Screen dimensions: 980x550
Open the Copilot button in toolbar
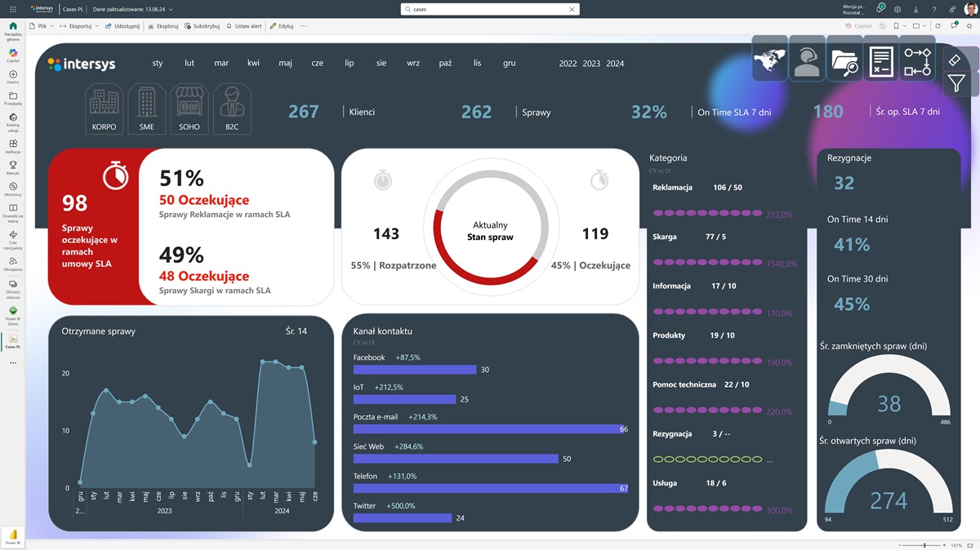tap(859, 26)
